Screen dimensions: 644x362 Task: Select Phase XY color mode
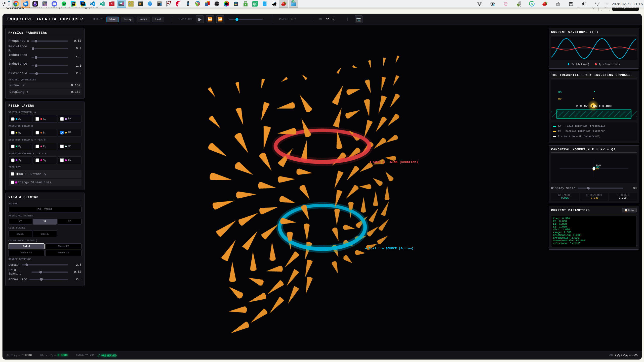(63, 246)
